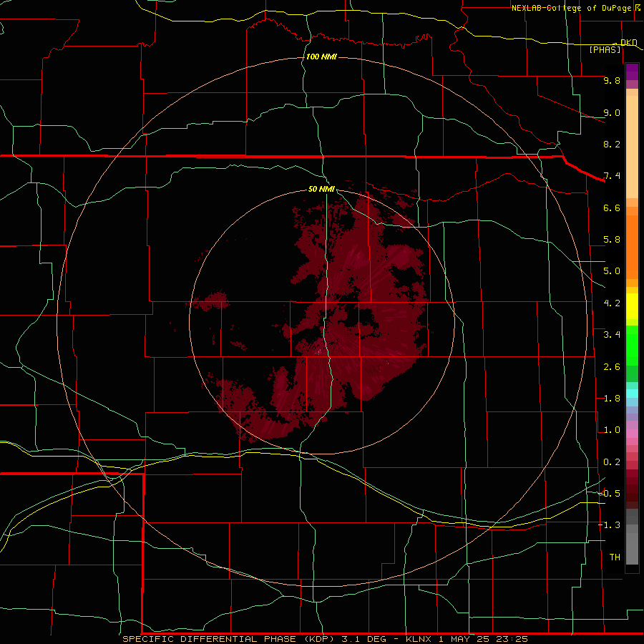Image resolution: width=644 pixels, height=644 pixels.
Task: Click the 6.6 value on color scale
Action: click(612, 208)
